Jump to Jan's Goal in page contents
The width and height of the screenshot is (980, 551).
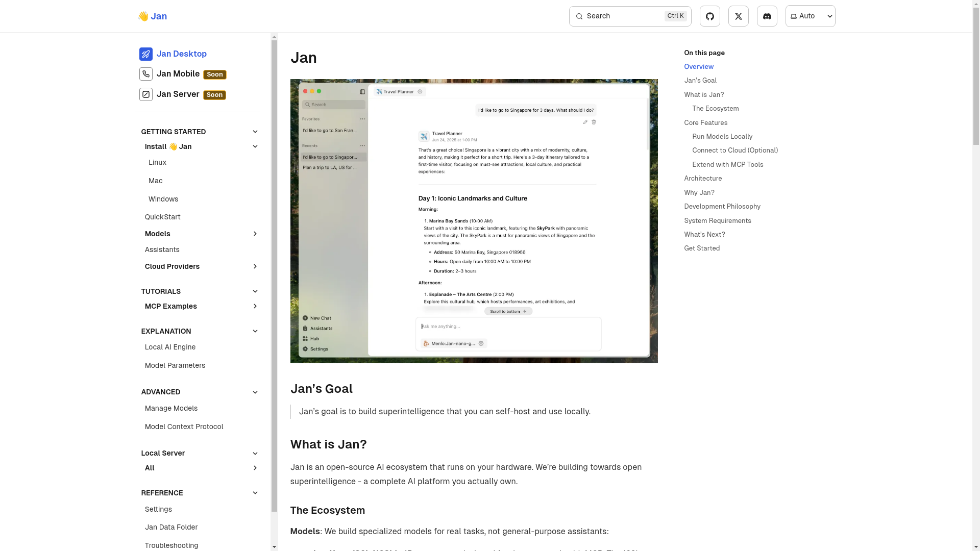pos(700,81)
